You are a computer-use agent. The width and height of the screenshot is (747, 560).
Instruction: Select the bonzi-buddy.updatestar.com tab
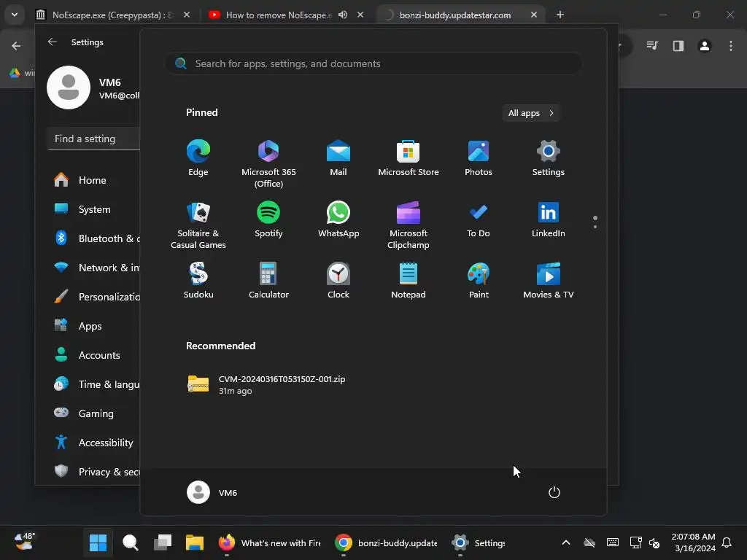tap(455, 15)
